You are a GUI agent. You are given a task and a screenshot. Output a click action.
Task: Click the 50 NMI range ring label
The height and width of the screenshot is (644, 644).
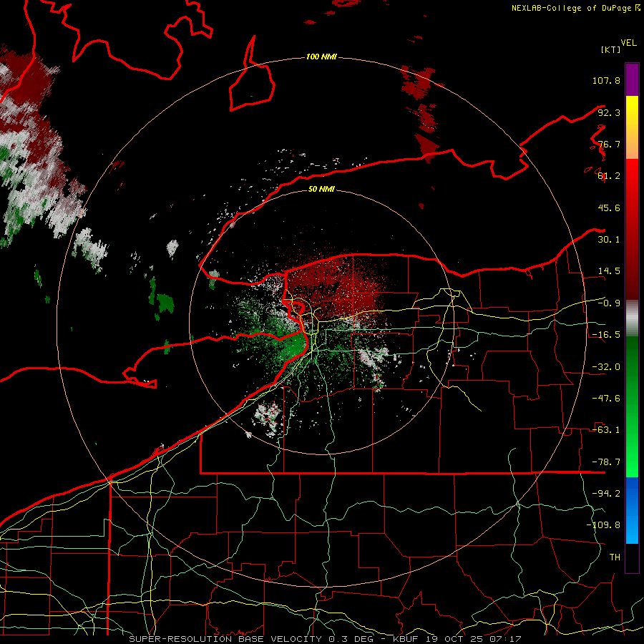[x=321, y=189]
